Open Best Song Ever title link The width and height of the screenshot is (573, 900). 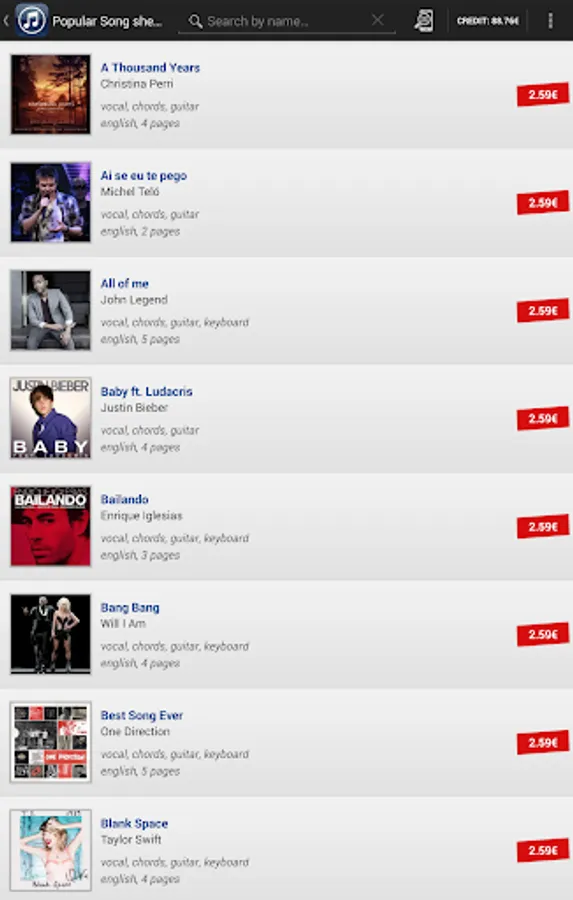tap(142, 715)
